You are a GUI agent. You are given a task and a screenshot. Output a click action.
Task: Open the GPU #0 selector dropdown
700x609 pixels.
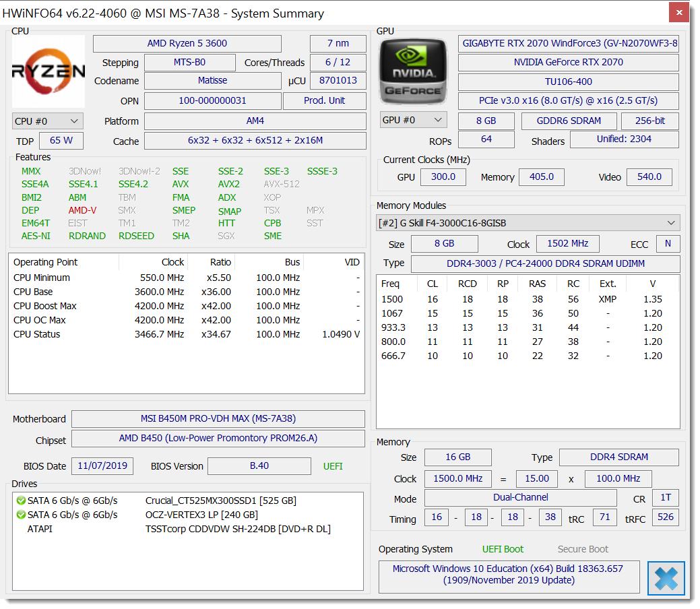[x=413, y=120]
